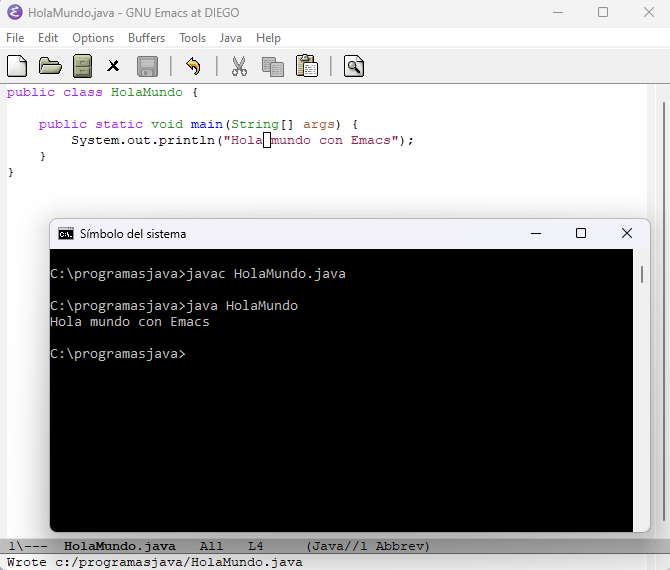Open the directory browser cabinet icon
The height and width of the screenshot is (570, 670).
click(x=82, y=66)
